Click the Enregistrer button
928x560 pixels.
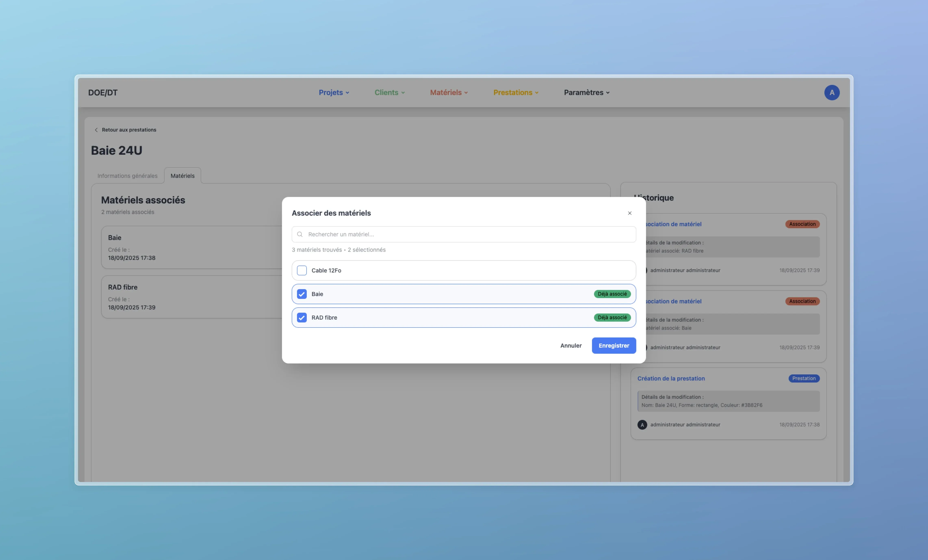point(614,346)
